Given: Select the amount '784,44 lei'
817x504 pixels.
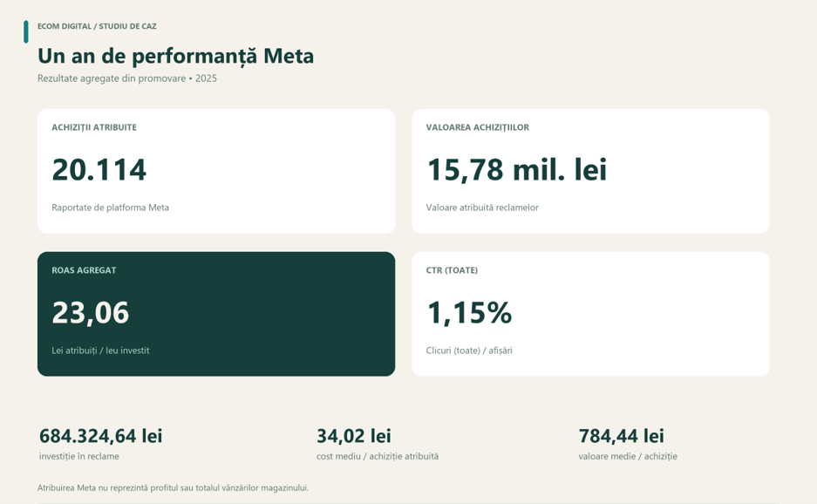Looking at the screenshot, I should [621, 436].
